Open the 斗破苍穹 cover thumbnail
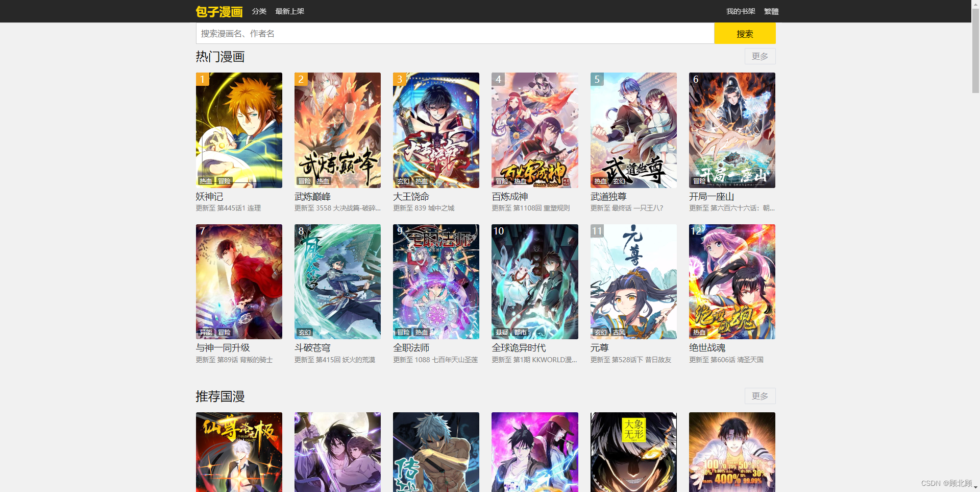This screenshot has width=980, height=492. point(337,282)
